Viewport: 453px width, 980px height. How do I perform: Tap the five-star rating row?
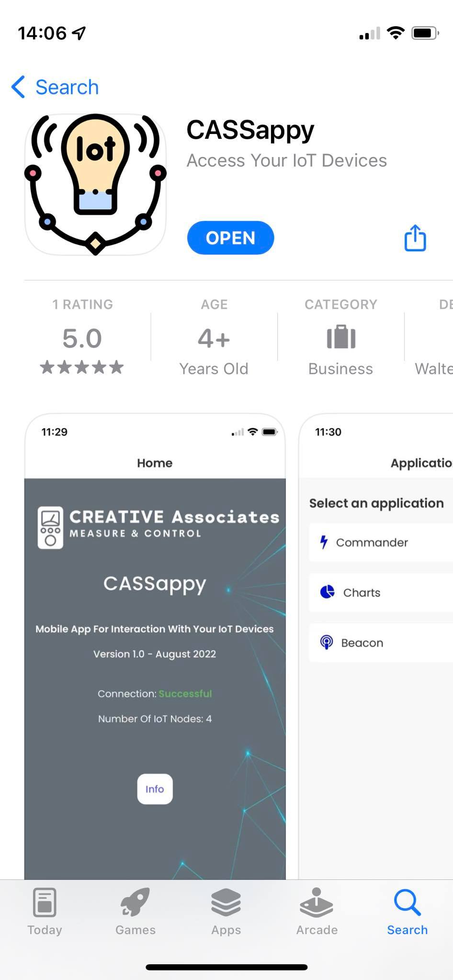(82, 367)
